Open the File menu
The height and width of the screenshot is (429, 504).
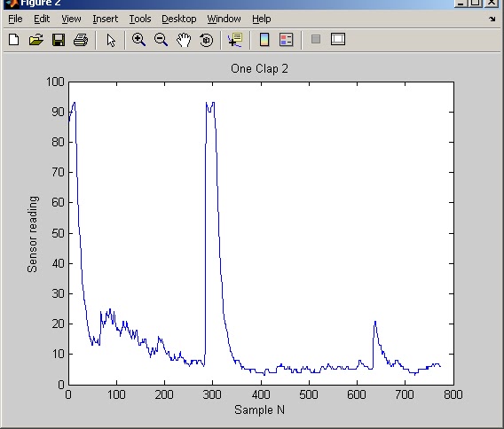(x=15, y=19)
